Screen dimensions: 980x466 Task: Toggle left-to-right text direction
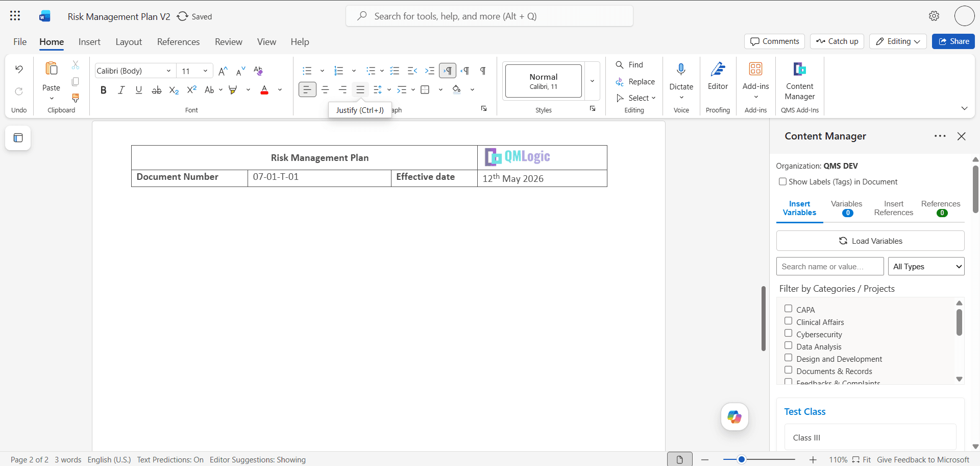coord(448,71)
